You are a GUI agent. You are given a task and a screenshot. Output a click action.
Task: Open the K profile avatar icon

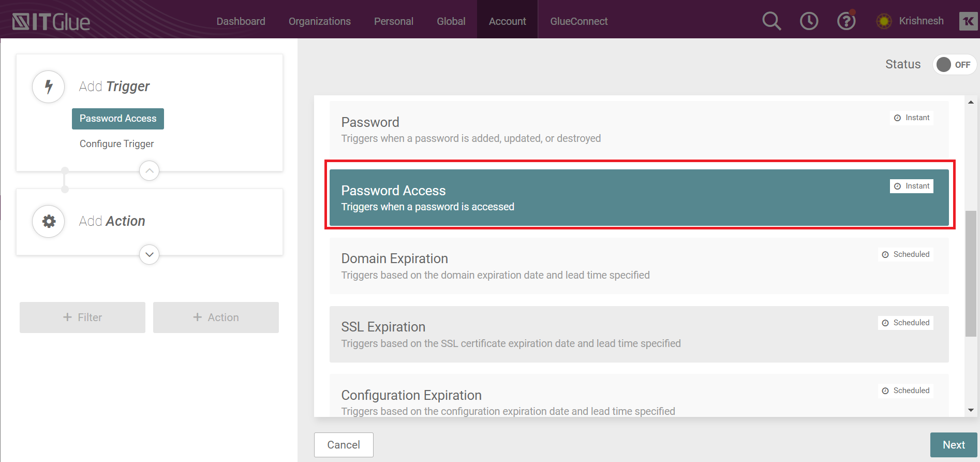point(968,21)
